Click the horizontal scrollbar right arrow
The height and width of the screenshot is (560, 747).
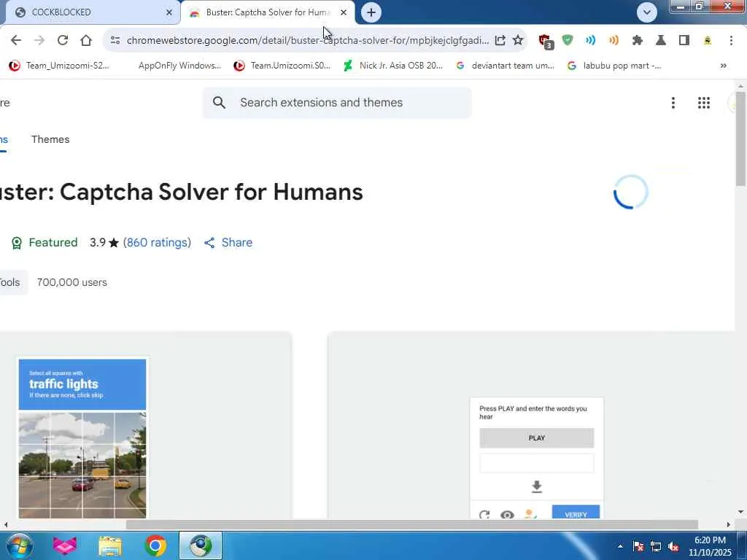coord(729,525)
